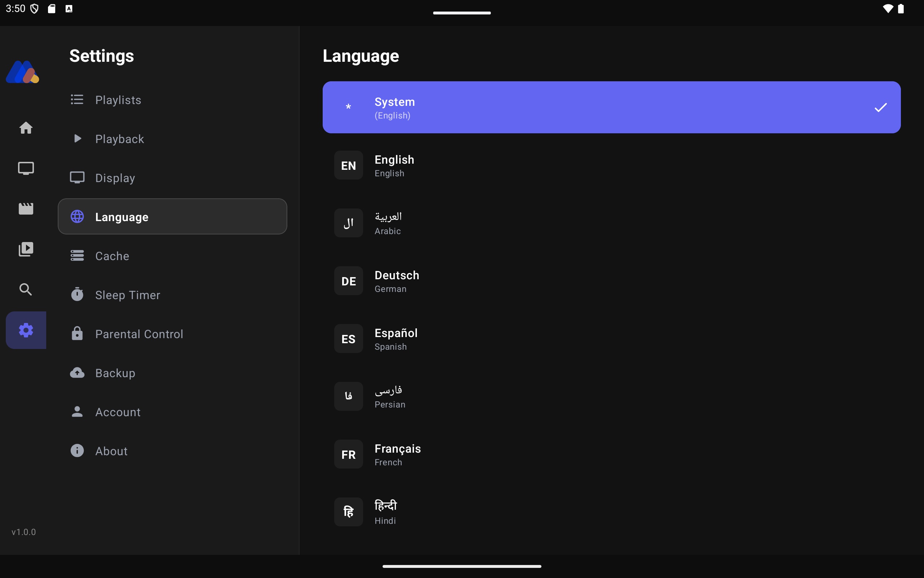This screenshot has height=578, width=924.
Task: Open the Backup settings section
Action: [172, 373]
